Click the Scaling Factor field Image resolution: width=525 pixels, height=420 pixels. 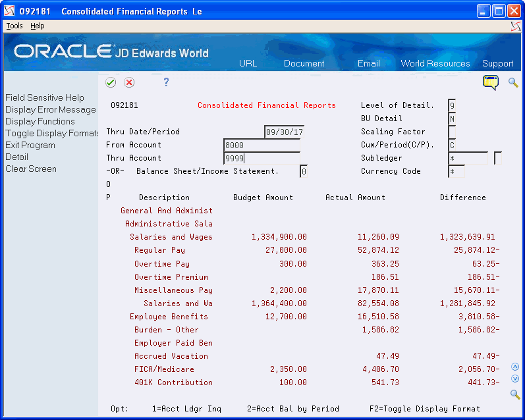452,132
